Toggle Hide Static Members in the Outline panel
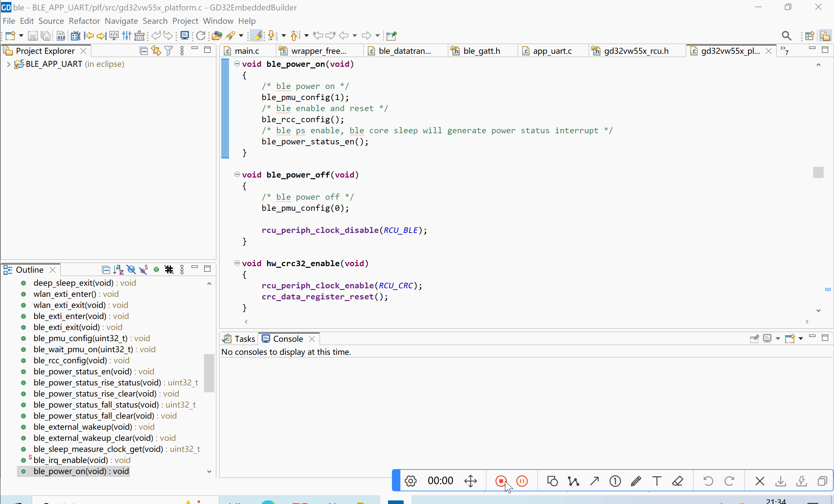This screenshot has height=504, width=834. click(x=144, y=269)
